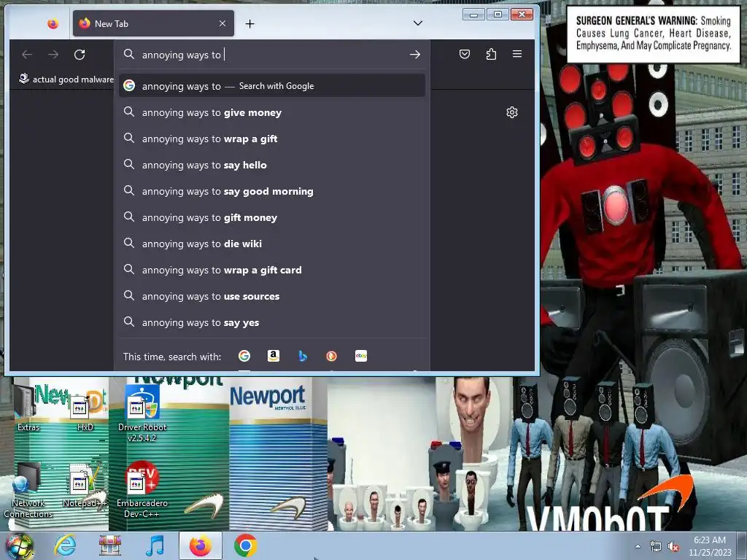The height and width of the screenshot is (560, 747).
Task: Open the Extras desktop icon
Action: 28,408
